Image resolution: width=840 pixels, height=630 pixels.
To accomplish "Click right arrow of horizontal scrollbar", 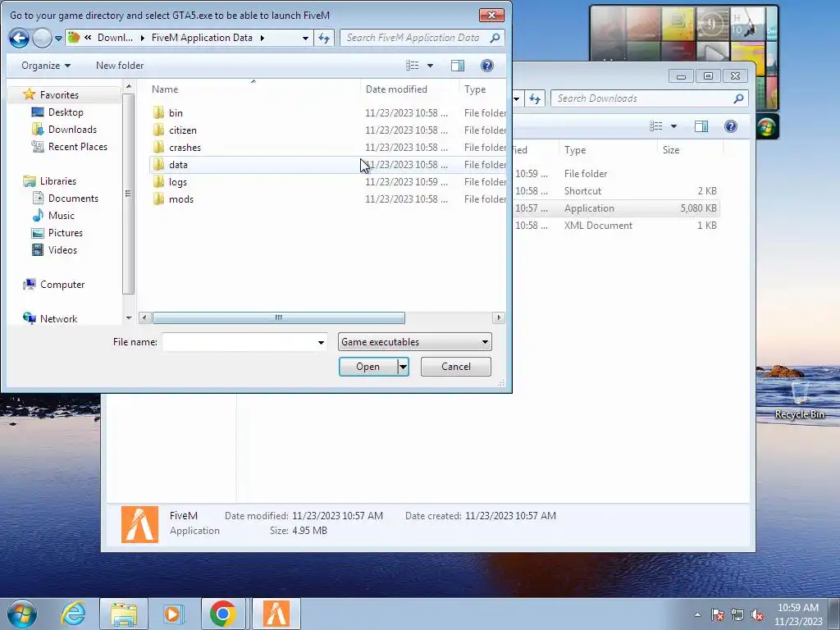I will point(499,317).
